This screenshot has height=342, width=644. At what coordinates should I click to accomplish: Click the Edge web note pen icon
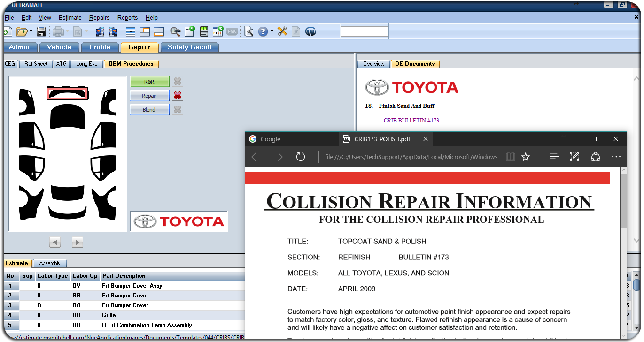point(574,157)
